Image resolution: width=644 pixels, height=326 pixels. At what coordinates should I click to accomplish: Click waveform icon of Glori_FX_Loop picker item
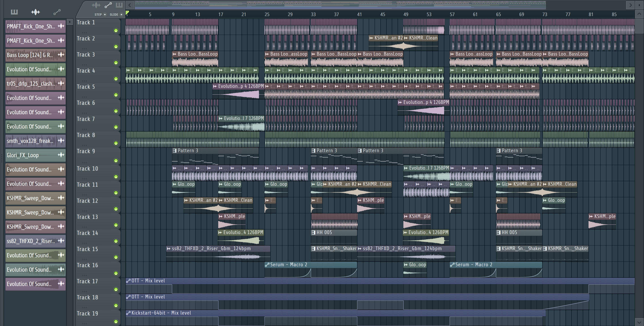click(x=61, y=155)
